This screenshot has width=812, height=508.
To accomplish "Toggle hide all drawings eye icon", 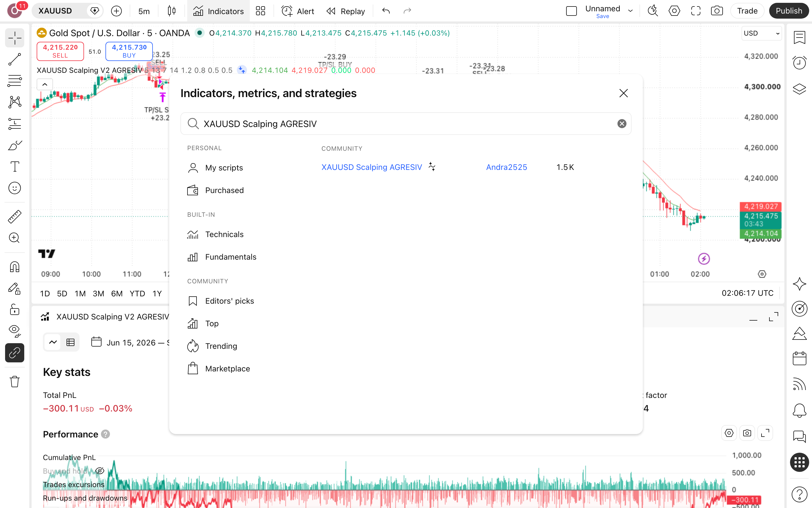I will point(14,331).
